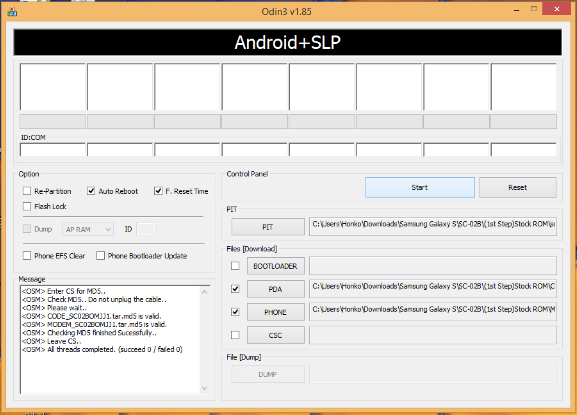This screenshot has height=415, width=577.
Task: Check the CSC file checkbox
Action: click(x=235, y=335)
